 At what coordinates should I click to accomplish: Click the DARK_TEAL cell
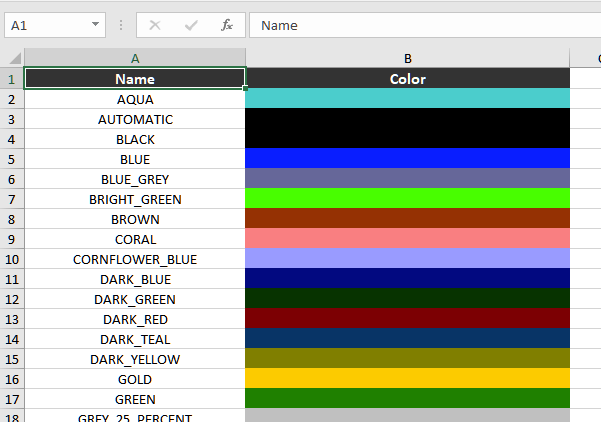[x=135, y=339]
